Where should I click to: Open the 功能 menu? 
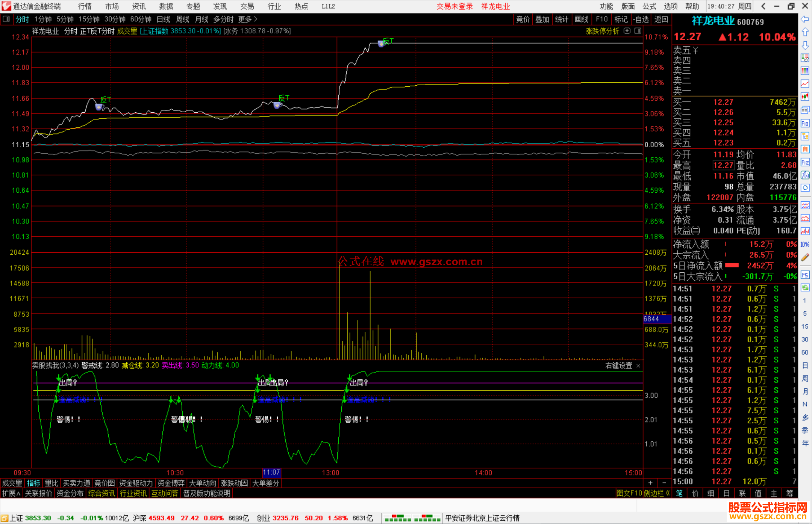pos(606,6)
